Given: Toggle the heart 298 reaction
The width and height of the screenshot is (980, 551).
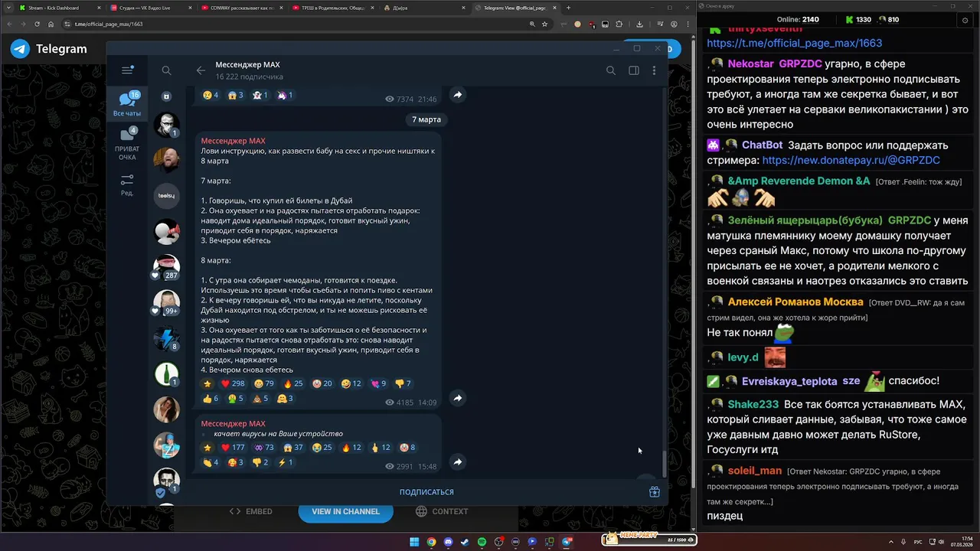Looking at the screenshot, I should coord(234,383).
